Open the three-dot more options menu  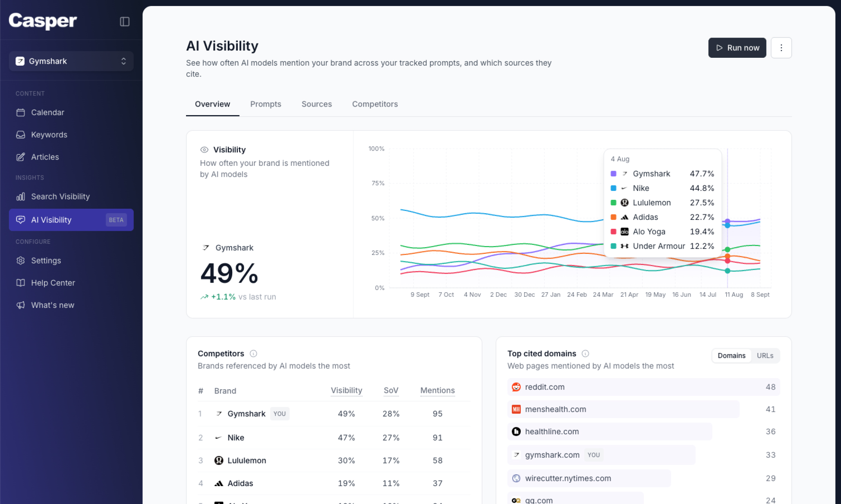pyautogui.click(x=781, y=48)
